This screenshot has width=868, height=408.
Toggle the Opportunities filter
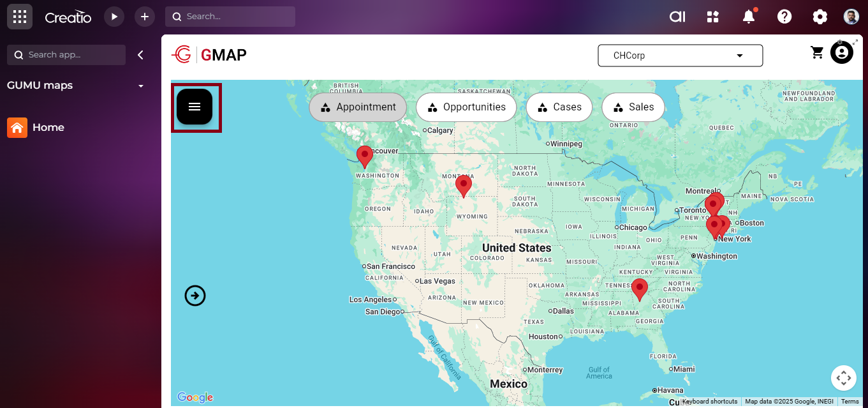click(x=466, y=107)
